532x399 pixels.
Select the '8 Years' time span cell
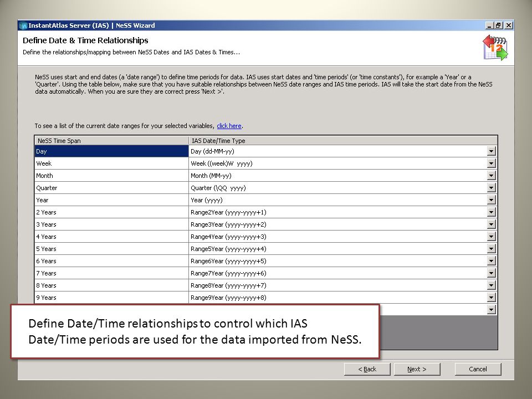[x=111, y=286]
